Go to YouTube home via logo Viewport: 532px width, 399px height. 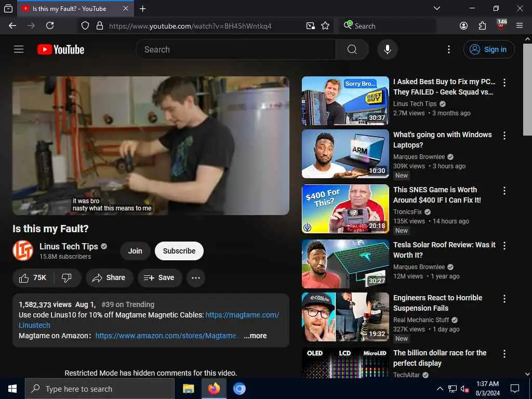61,49
